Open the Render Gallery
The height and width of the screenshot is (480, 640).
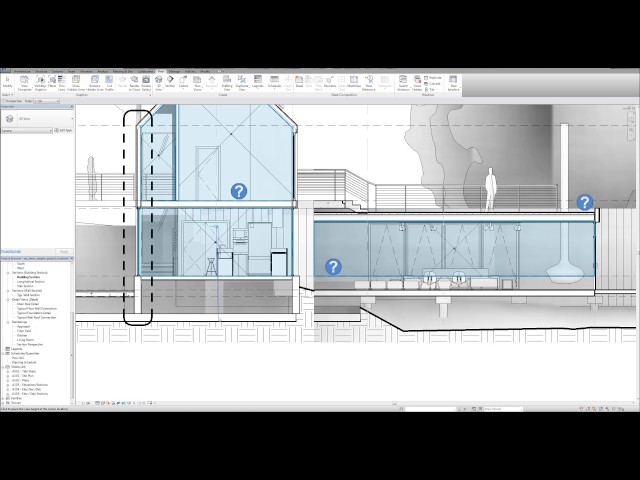coord(146,83)
